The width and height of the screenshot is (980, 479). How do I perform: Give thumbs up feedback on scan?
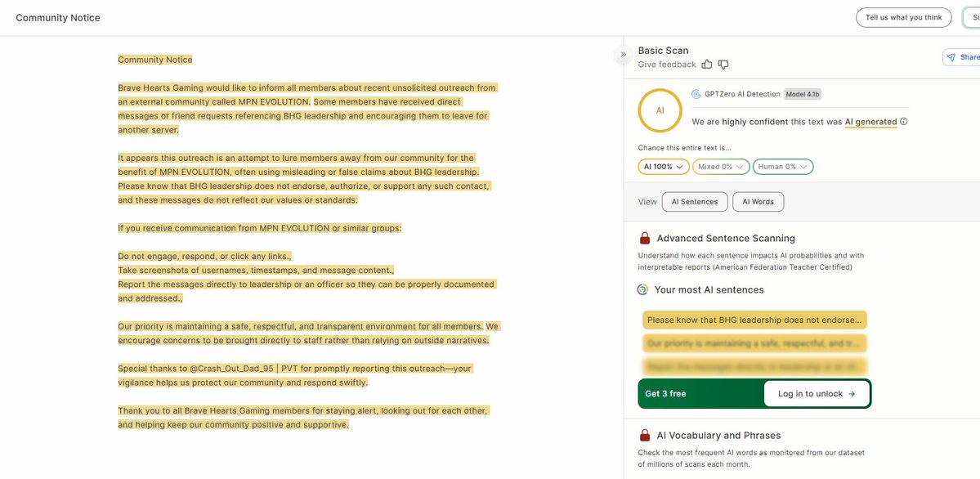pos(707,65)
